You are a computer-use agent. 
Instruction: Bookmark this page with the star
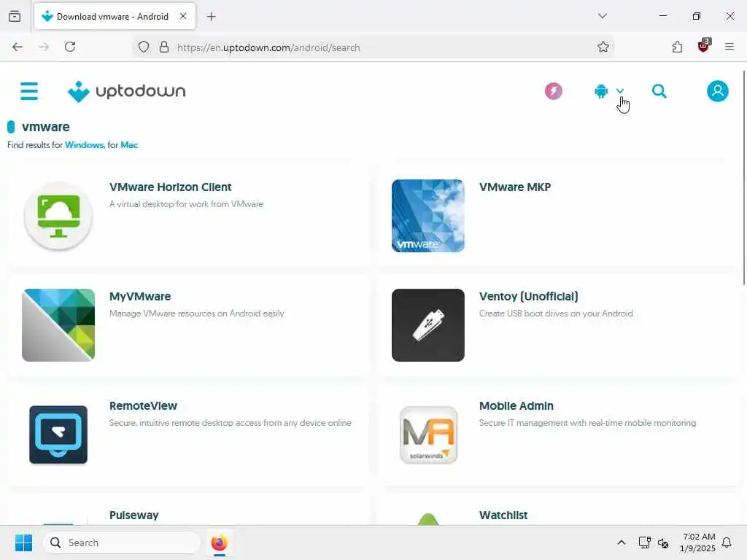(x=603, y=47)
